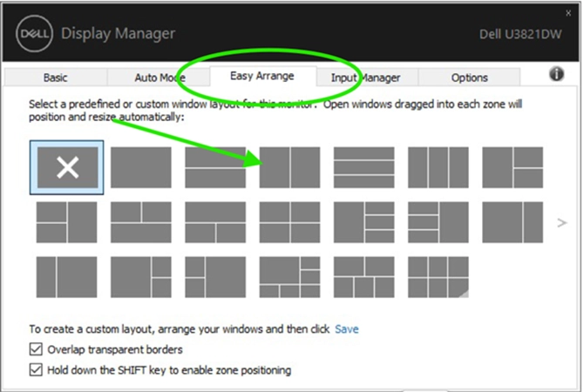Viewport: 584px width, 392px height.
Task: Show next page of layouts arrow
Action: tap(561, 223)
